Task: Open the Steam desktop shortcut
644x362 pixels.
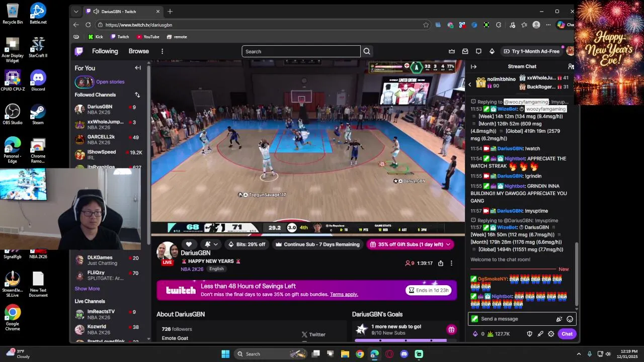Action: (x=38, y=114)
